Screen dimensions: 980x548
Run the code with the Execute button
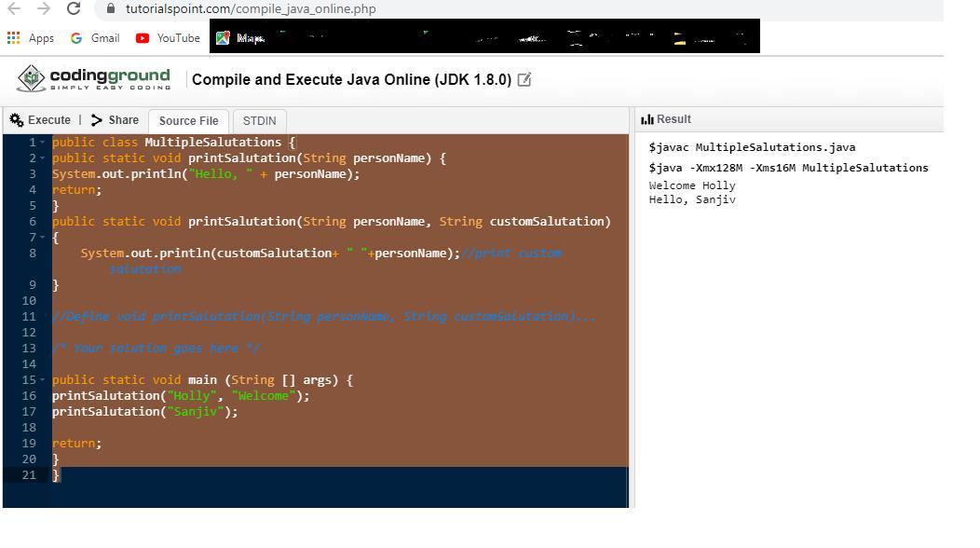[x=40, y=120]
